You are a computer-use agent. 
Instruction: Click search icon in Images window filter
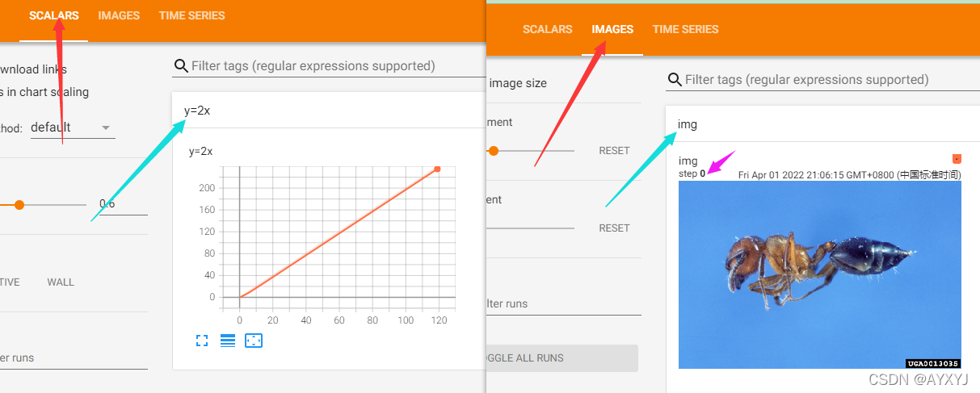(675, 80)
